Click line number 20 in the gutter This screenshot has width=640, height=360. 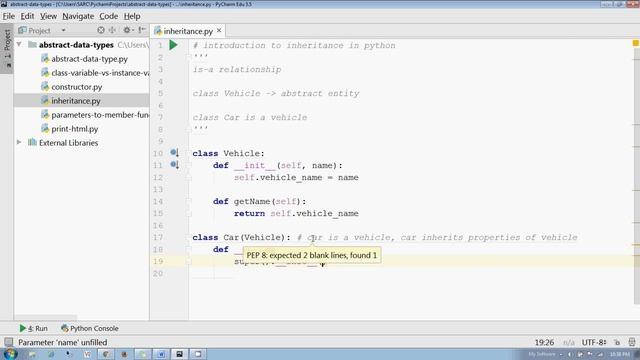coord(158,273)
